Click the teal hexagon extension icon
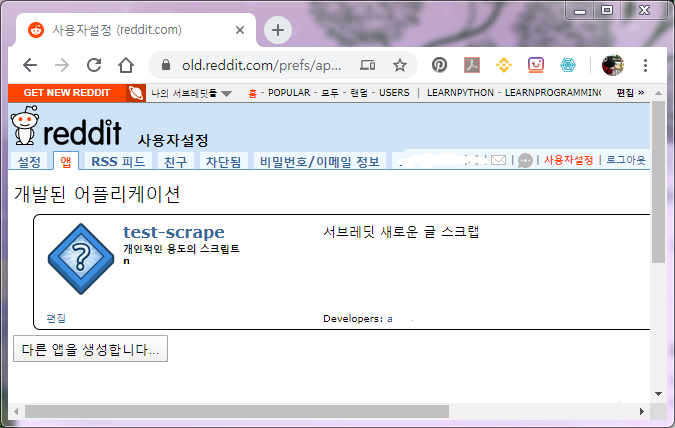The image size is (675, 428). tap(568, 65)
